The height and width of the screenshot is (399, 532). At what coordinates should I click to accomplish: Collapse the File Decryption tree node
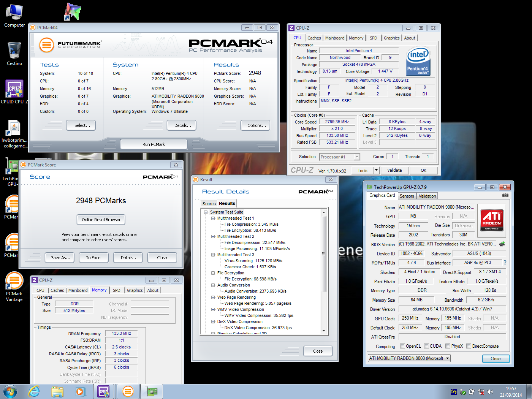(x=213, y=273)
